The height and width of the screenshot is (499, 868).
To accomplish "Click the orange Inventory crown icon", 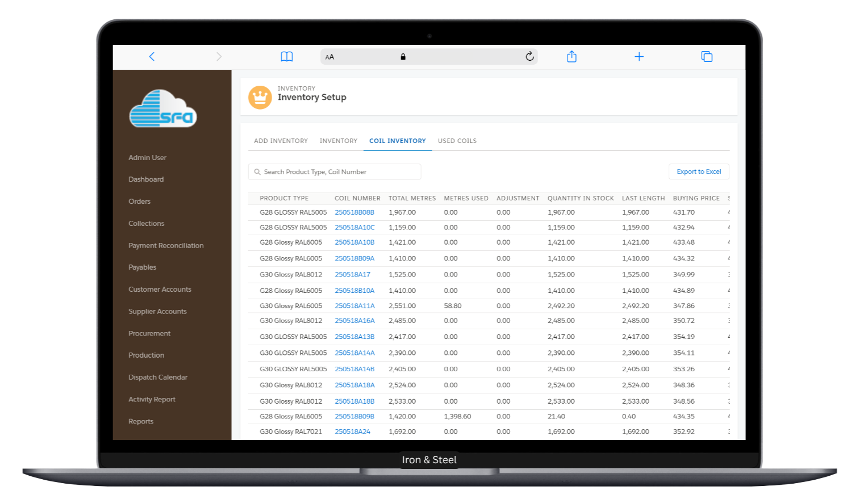I will [x=260, y=98].
